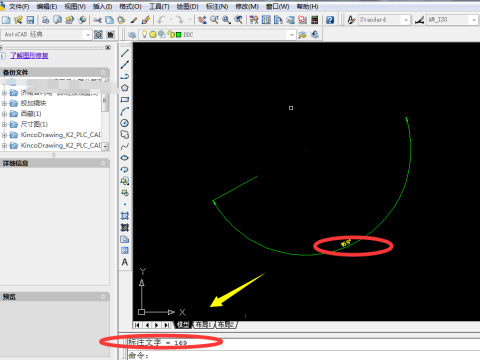
Task: Select the Polyline tool
Action: 125,76
